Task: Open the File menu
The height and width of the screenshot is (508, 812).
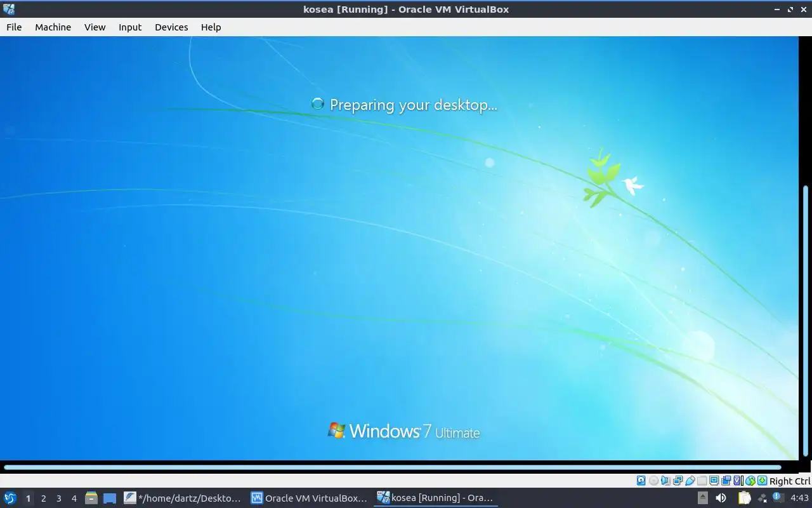Action: [14, 27]
